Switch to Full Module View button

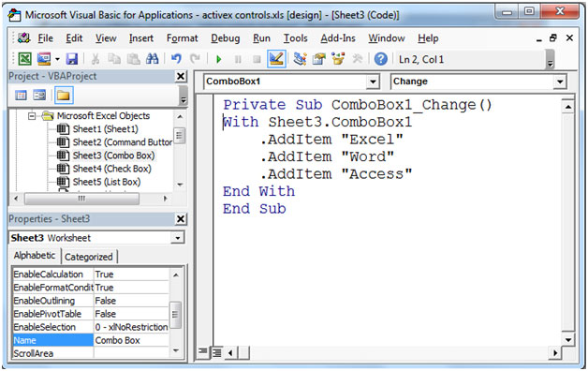click(x=216, y=352)
